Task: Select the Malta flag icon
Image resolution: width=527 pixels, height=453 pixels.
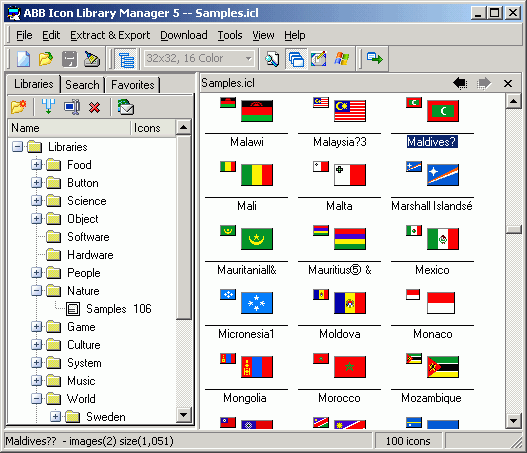Action: coord(350,175)
